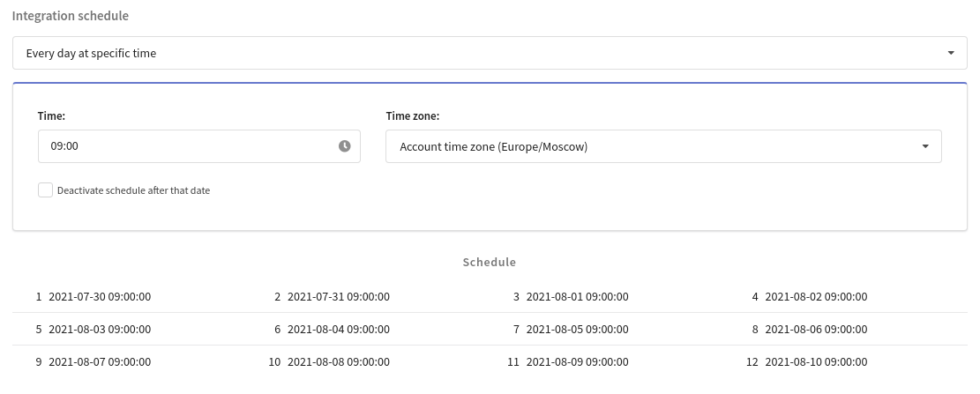Select Account time zone (Europe/Moscow) box

(x=663, y=146)
